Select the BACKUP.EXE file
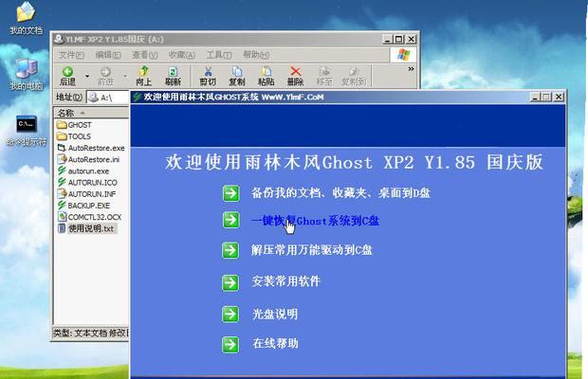The image size is (588, 379). click(83, 206)
